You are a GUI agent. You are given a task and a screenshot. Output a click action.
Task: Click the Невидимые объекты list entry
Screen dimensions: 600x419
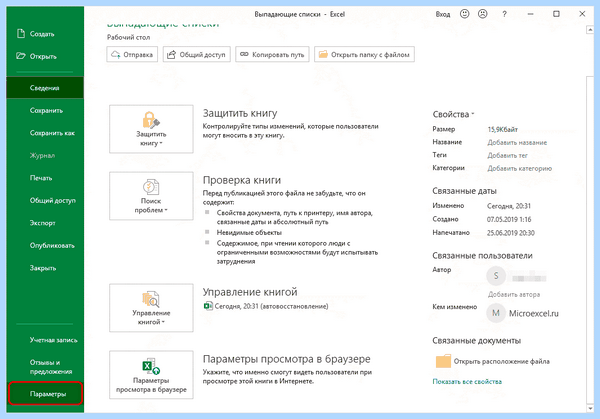(249, 232)
